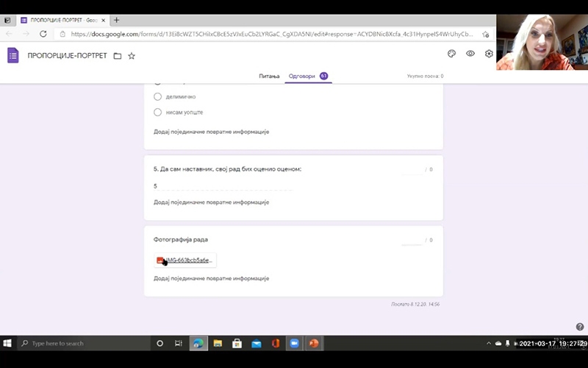Viewport: 588px width, 368px height.
Task: Open form settings gear icon
Action: click(489, 54)
